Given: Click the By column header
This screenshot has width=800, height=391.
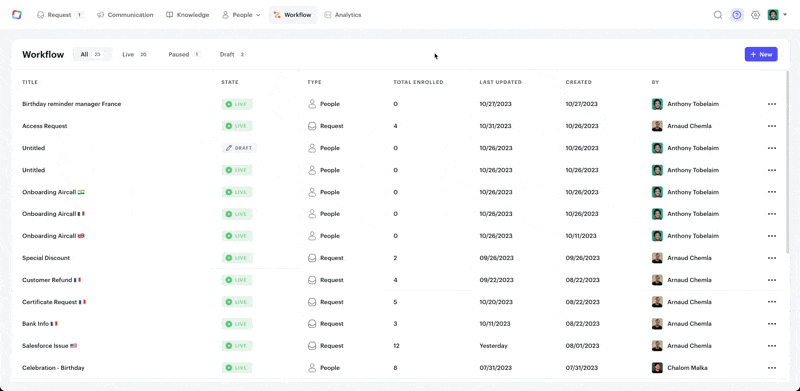Looking at the screenshot, I should [x=655, y=82].
